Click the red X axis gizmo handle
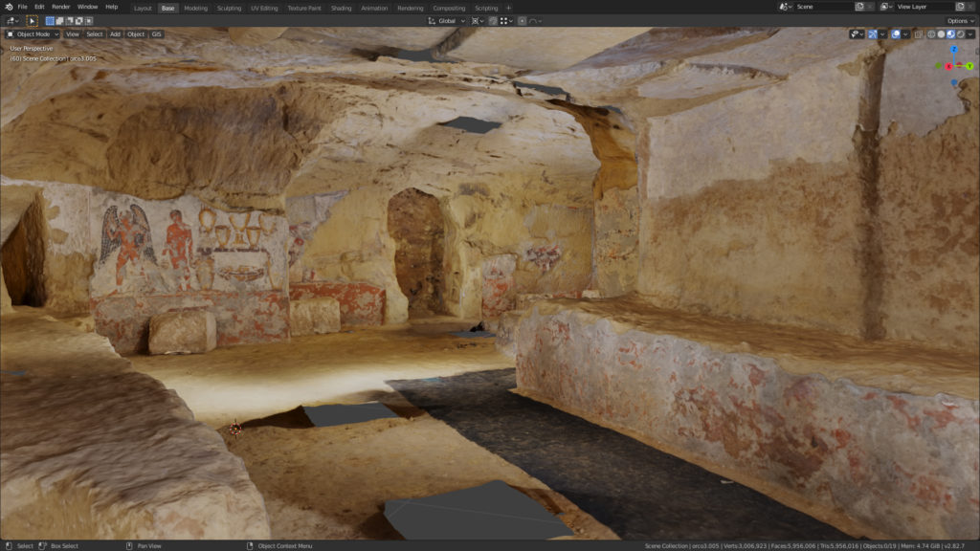This screenshot has width=980, height=551. [948, 66]
